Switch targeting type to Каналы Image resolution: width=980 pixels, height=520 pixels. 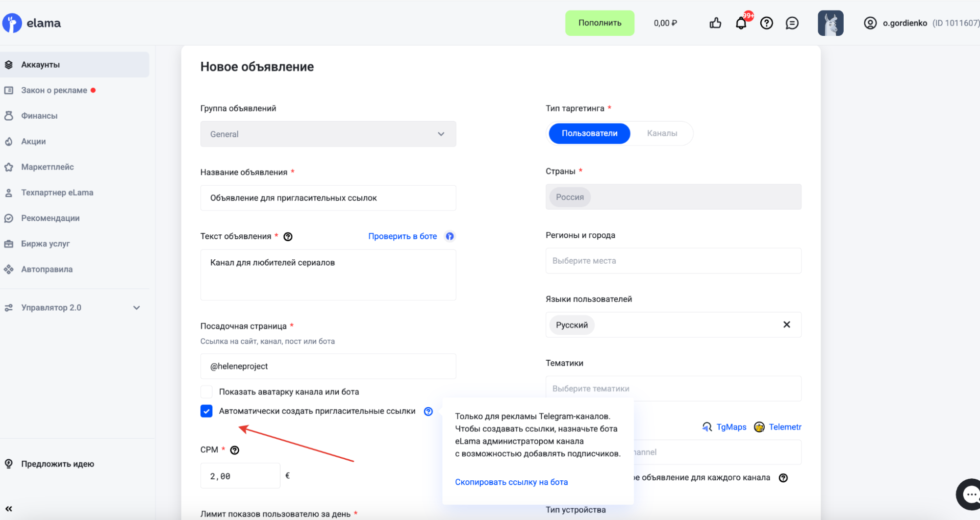(662, 133)
